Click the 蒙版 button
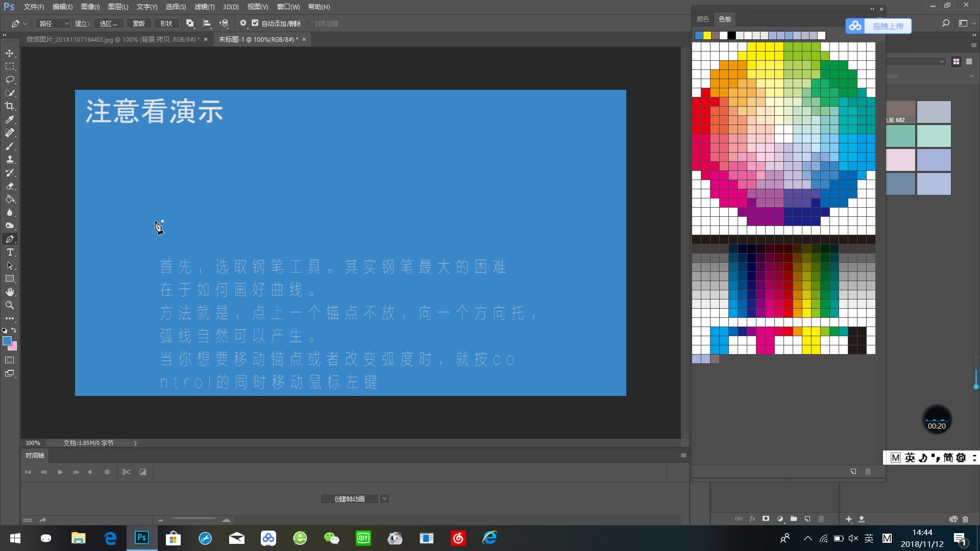 click(139, 23)
